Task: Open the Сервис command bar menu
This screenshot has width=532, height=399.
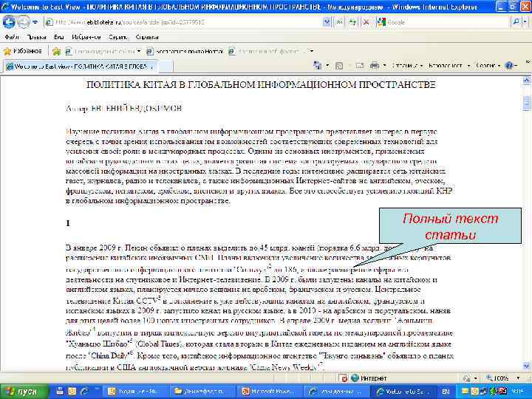Action: [488, 66]
